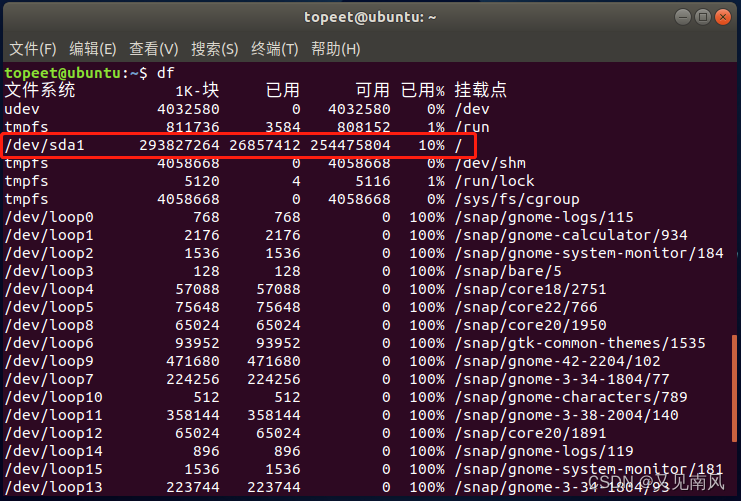Click the /dev/loop4 entry
This screenshot has height=501, width=741.
(x=49, y=289)
